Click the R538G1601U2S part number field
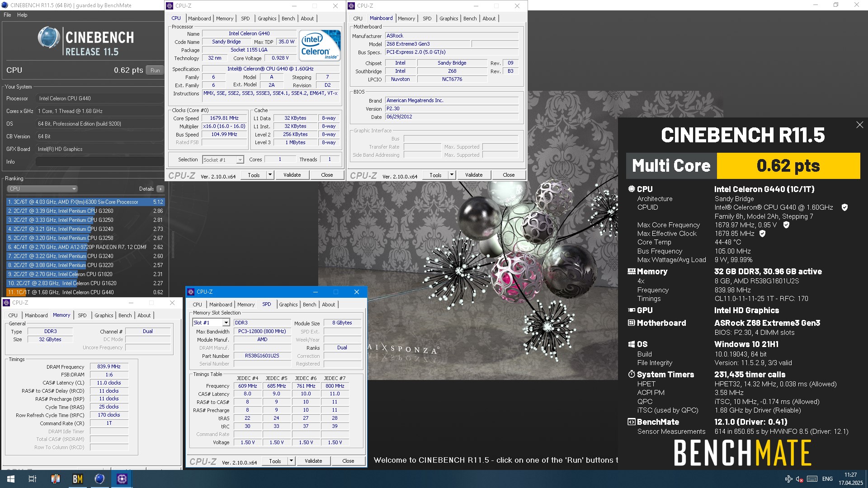868x488 pixels. (x=262, y=356)
